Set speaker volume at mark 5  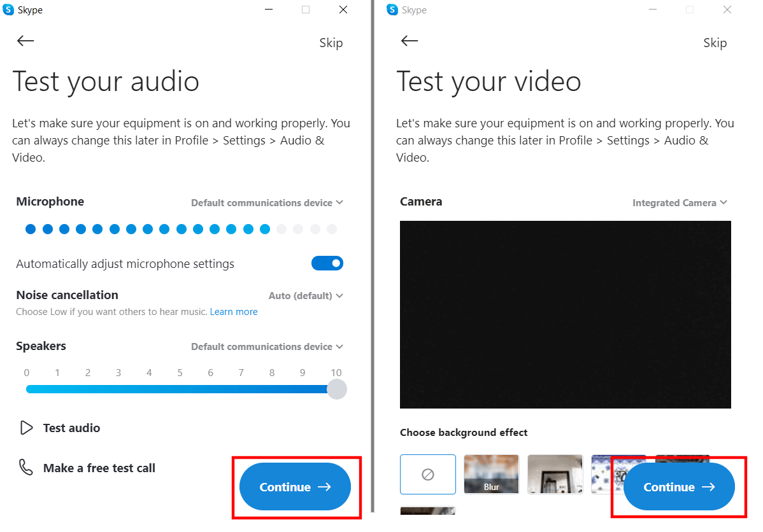pyautogui.click(x=180, y=389)
